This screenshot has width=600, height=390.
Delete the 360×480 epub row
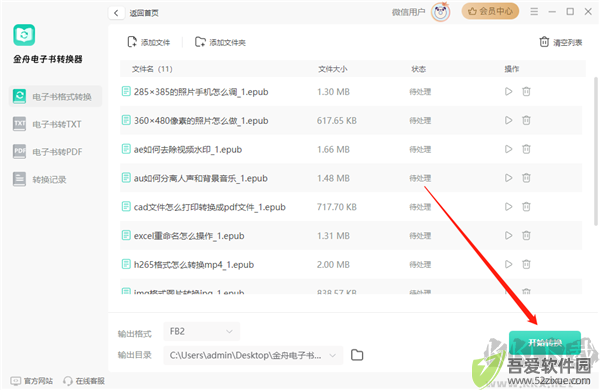pyautogui.click(x=527, y=120)
